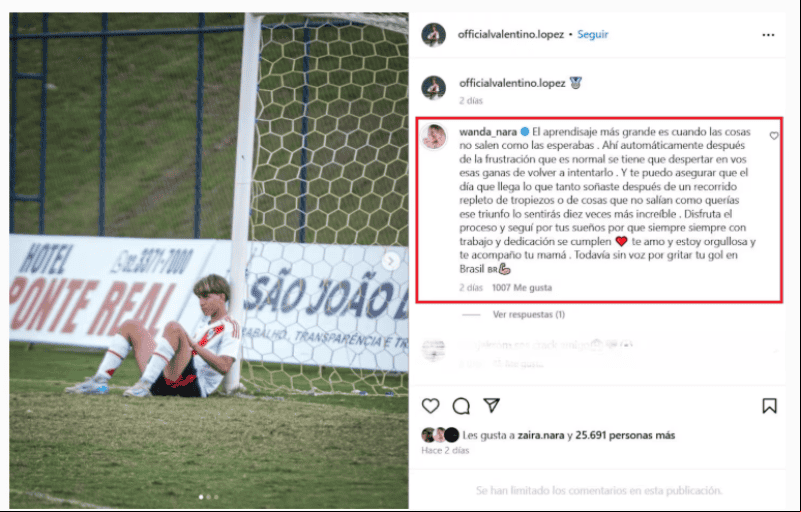The height and width of the screenshot is (512, 801).
Task: Click the caption avatar of officialvalentino.lopez
Action: 434,88
